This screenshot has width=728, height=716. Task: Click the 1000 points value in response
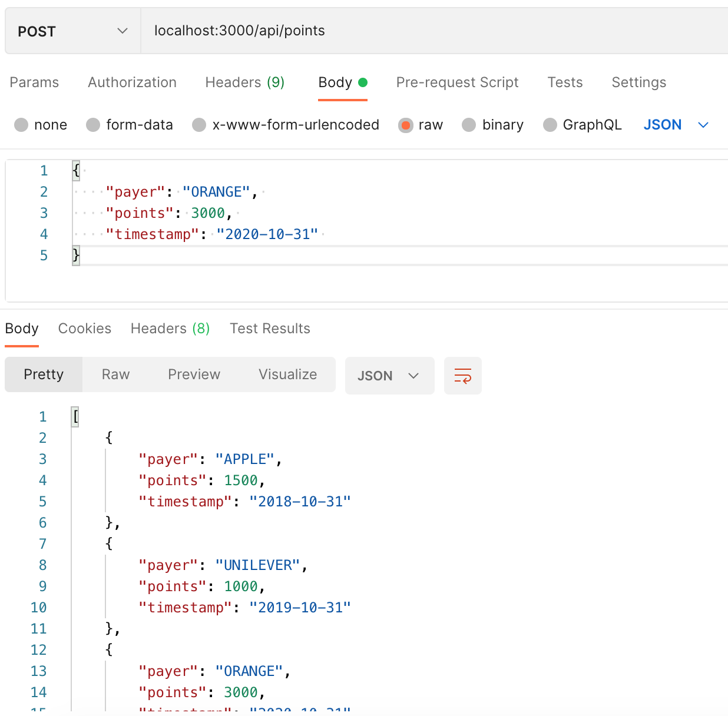[241, 586]
